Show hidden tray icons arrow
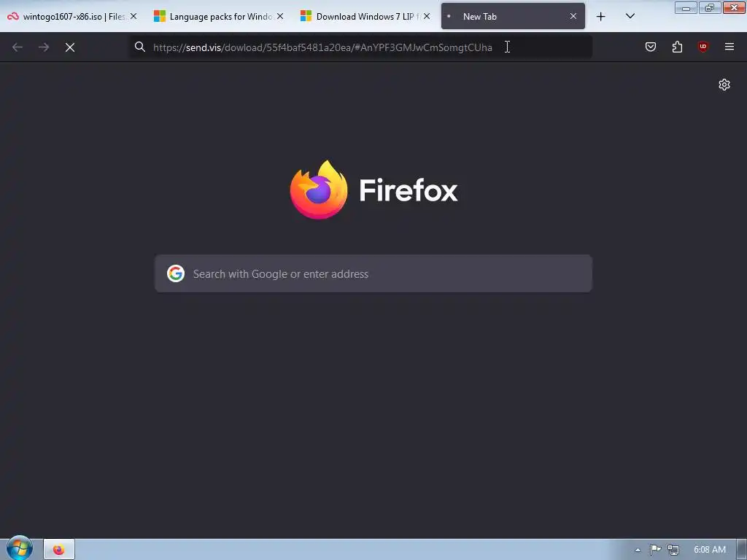747x560 pixels. (638, 550)
